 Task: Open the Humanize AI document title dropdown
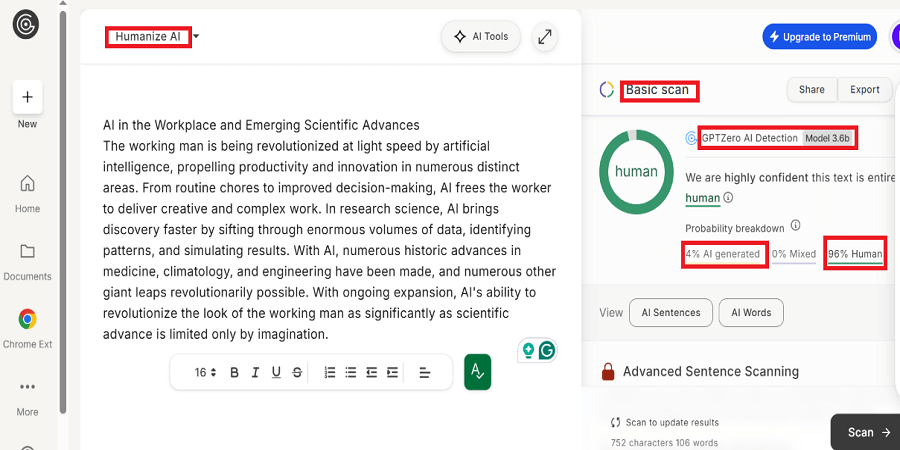point(196,36)
